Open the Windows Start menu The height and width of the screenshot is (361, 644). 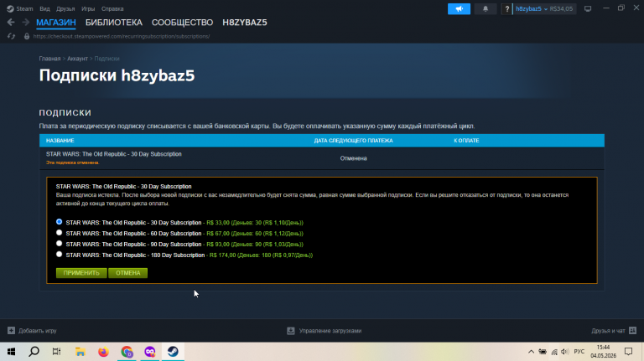click(x=11, y=352)
